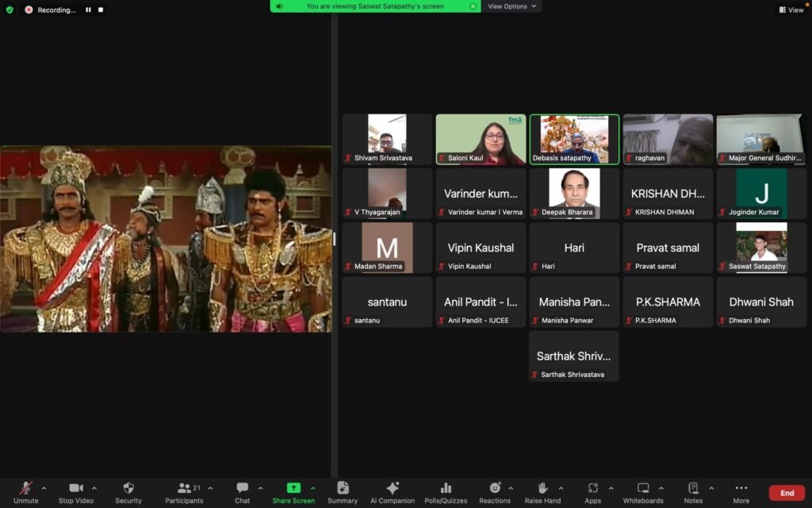Select Varinder kumar I Verma's tile
This screenshot has width=812, height=508.
481,194
